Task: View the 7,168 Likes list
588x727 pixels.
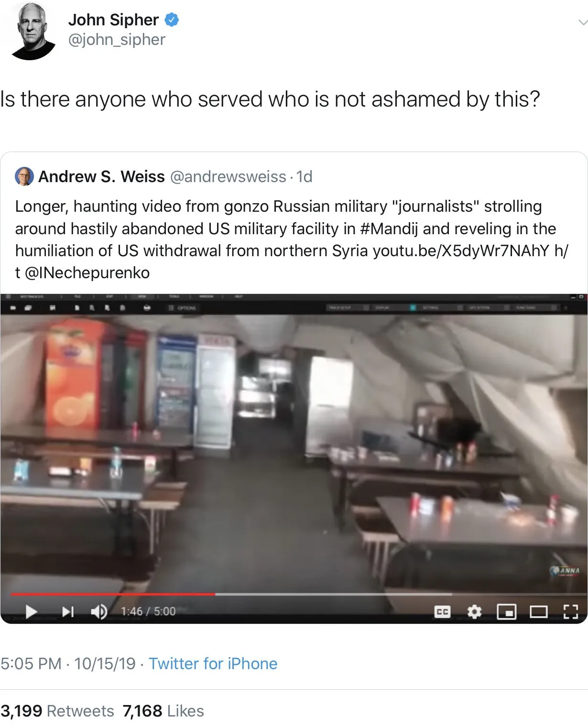Action: point(163,711)
